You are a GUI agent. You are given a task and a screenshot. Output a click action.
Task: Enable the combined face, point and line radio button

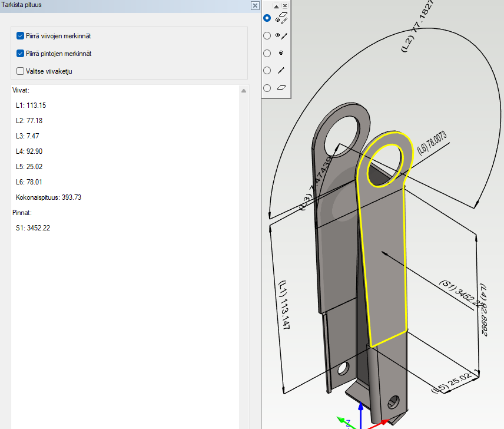point(267,18)
